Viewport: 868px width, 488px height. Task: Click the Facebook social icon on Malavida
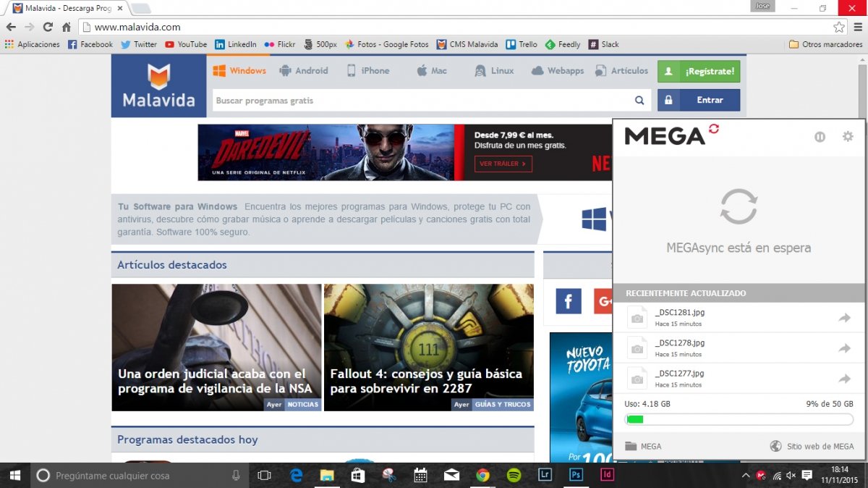pos(569,301)
